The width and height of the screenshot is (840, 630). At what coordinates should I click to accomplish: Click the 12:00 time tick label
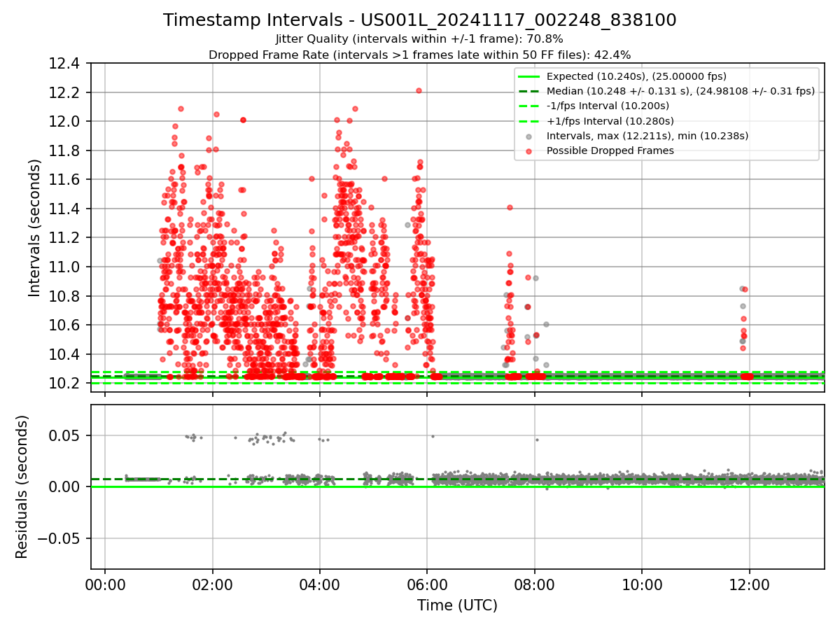pyautogui.click(x=750, y=584)
